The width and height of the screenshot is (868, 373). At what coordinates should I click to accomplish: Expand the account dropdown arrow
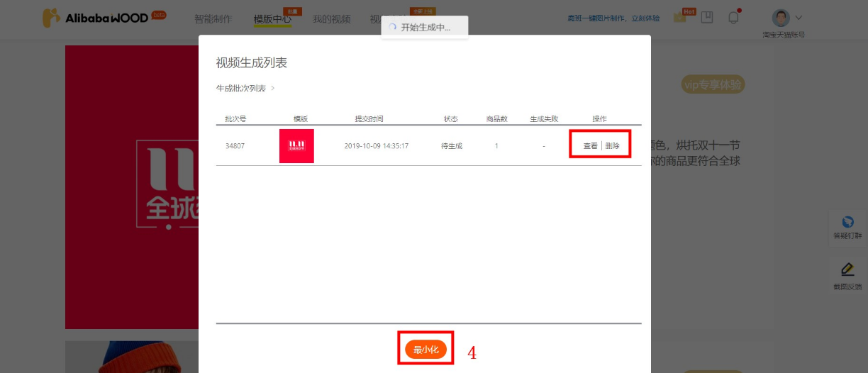coord(799,18)
